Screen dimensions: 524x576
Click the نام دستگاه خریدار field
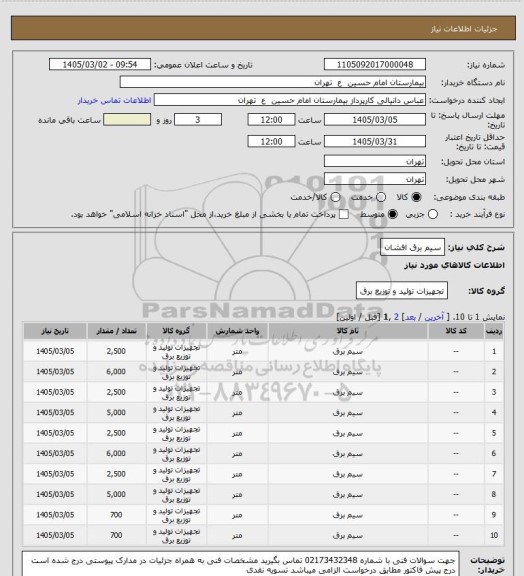coord(273,82)
